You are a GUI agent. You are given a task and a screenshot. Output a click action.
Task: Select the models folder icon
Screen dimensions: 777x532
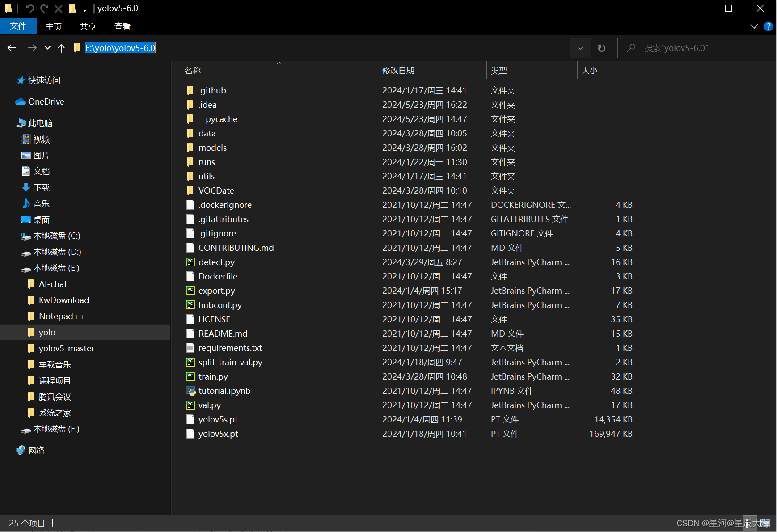[x=190, y=148]
